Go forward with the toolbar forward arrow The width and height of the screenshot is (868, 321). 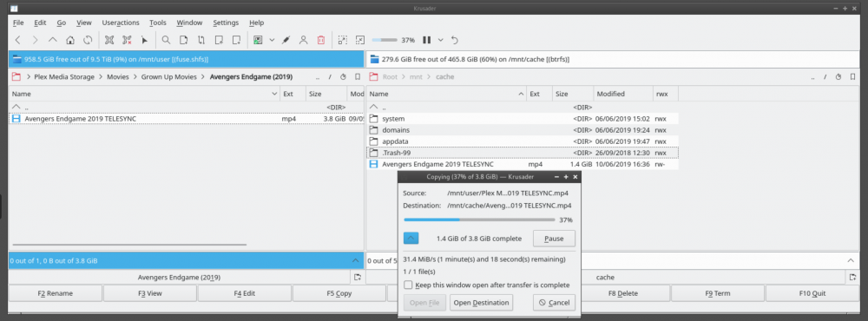pos(35,40)
